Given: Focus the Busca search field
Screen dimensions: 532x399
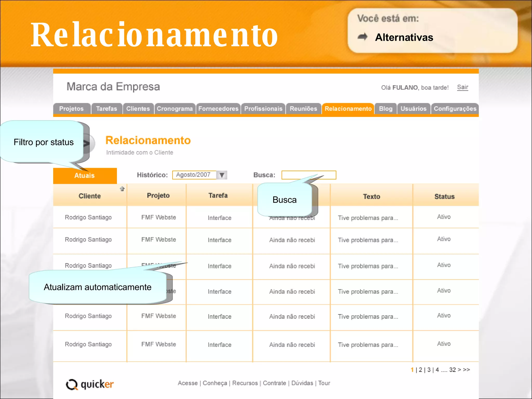Looking at the screenshot, I should point(309,175).
